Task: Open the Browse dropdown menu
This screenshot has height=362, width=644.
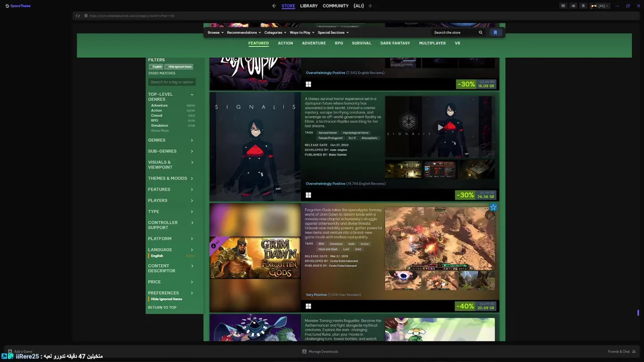Action: click(x=215, y=33)
